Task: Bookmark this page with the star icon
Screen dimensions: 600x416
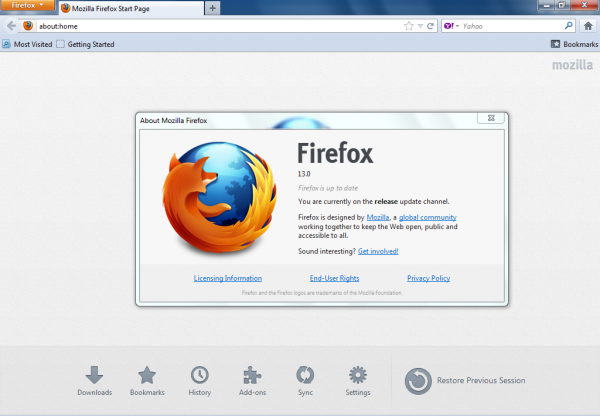Action: [409, 26]
